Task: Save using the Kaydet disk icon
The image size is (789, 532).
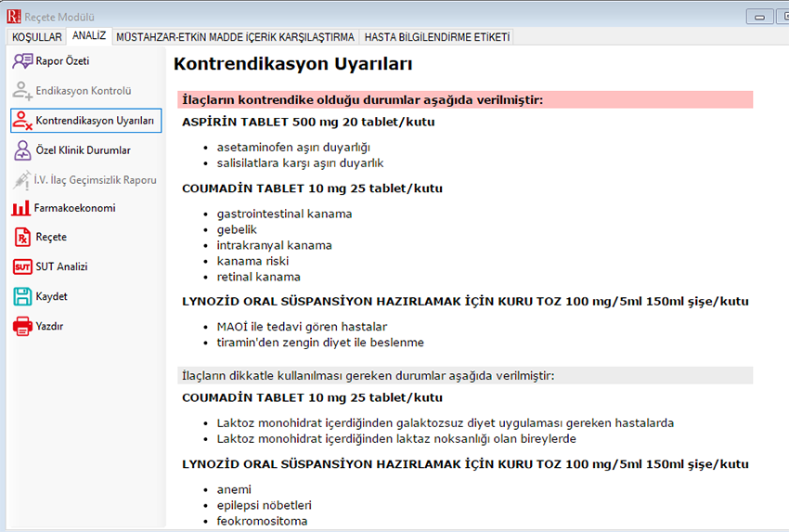Action: (22, 297)
